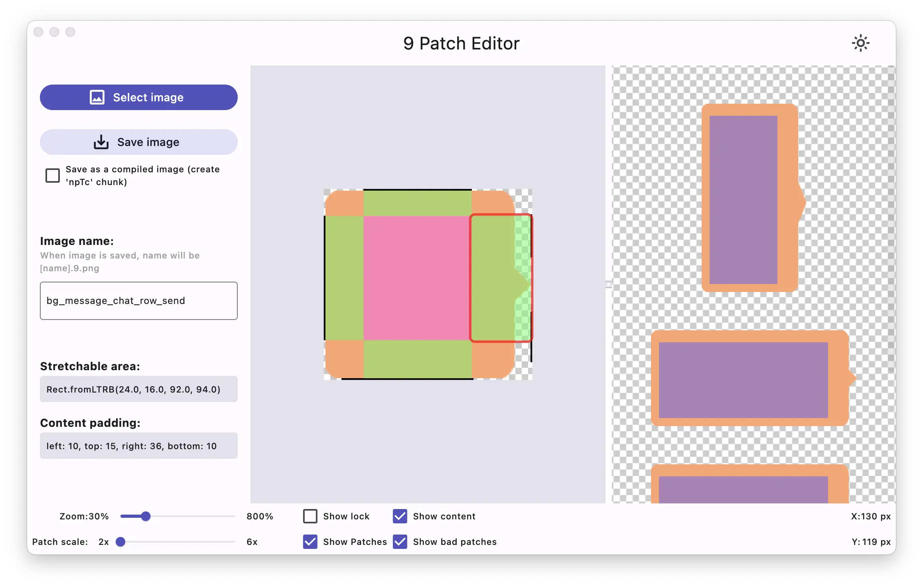
Task: Uncheck the Show Patches checkbox
Action: [310, 542]
